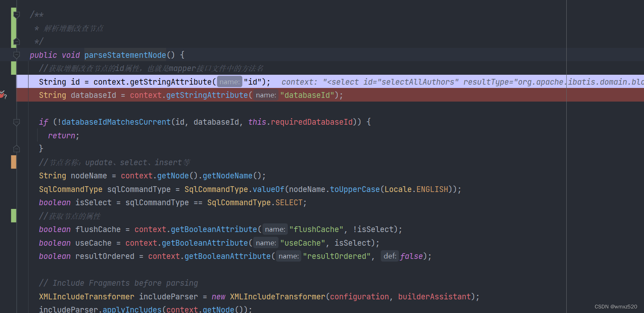
Task: Click the requiredDatabaseId field reference
Action: tap(312, 122)
